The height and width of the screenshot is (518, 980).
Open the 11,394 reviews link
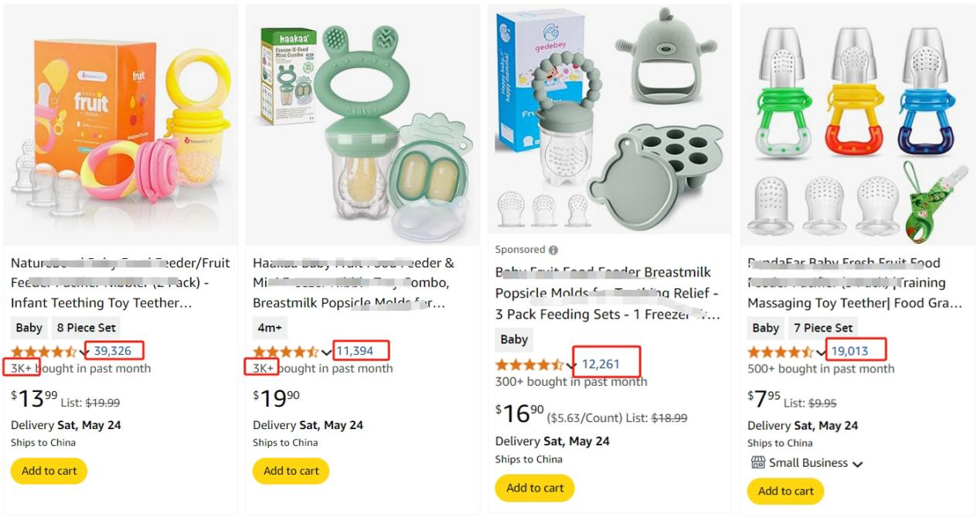click(355, 350)
